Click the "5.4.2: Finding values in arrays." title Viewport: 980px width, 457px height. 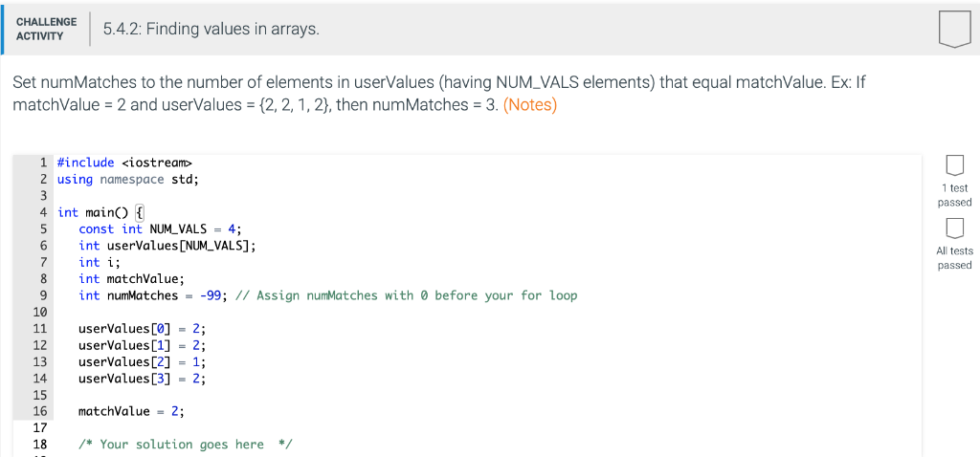[212, 29]
